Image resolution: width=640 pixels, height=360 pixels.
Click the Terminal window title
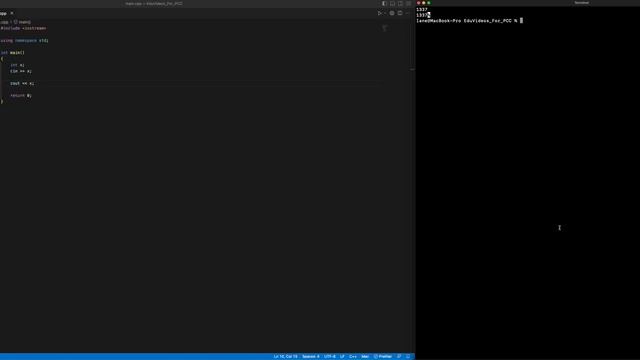(581, 2)
